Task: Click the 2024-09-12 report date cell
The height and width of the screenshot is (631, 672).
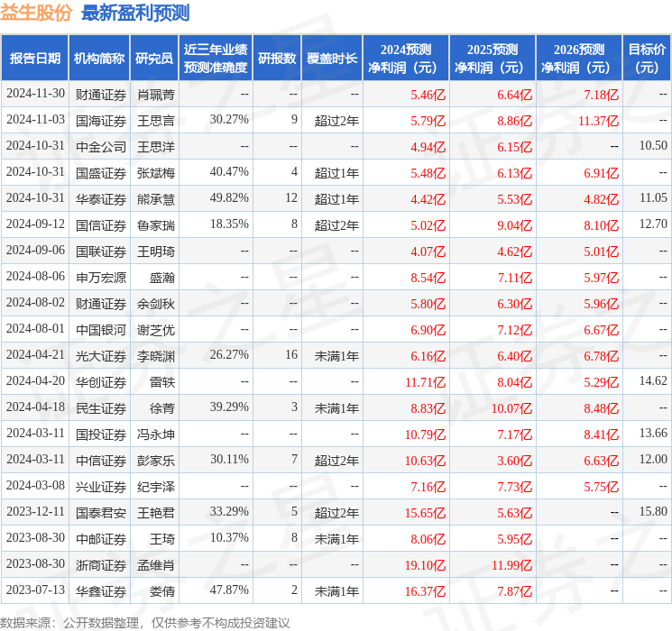Action: pyautogui.click(x=35, y=224)
